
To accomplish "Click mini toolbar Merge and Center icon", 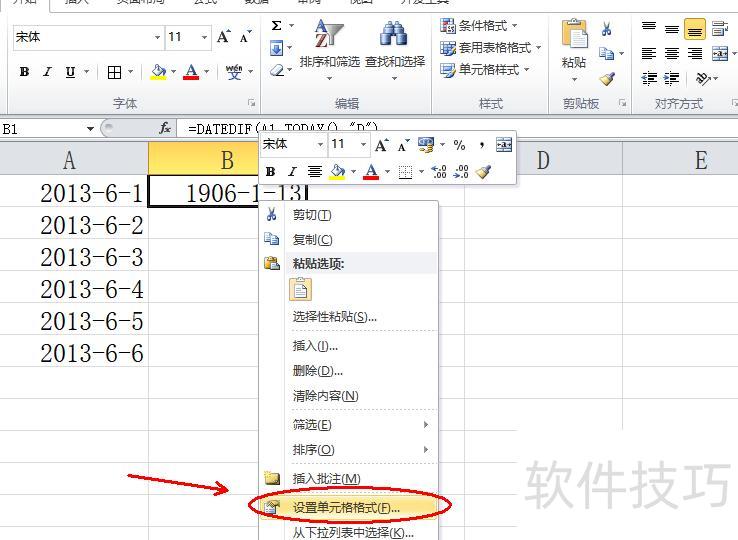I will tap(504, 145).
